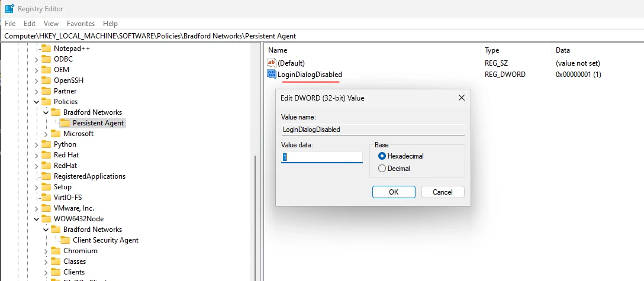644x281 pixels.
Task: Open the View menu
Action: [51, 24]
